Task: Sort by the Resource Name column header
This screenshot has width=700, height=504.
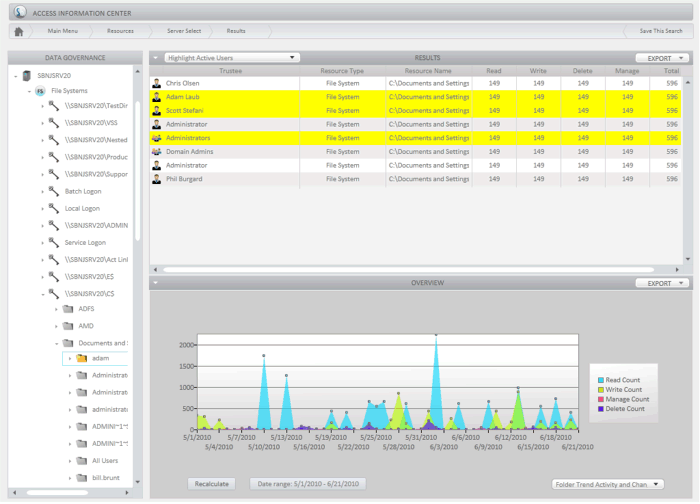Action: pyautogui.click(x=428, y=71)
